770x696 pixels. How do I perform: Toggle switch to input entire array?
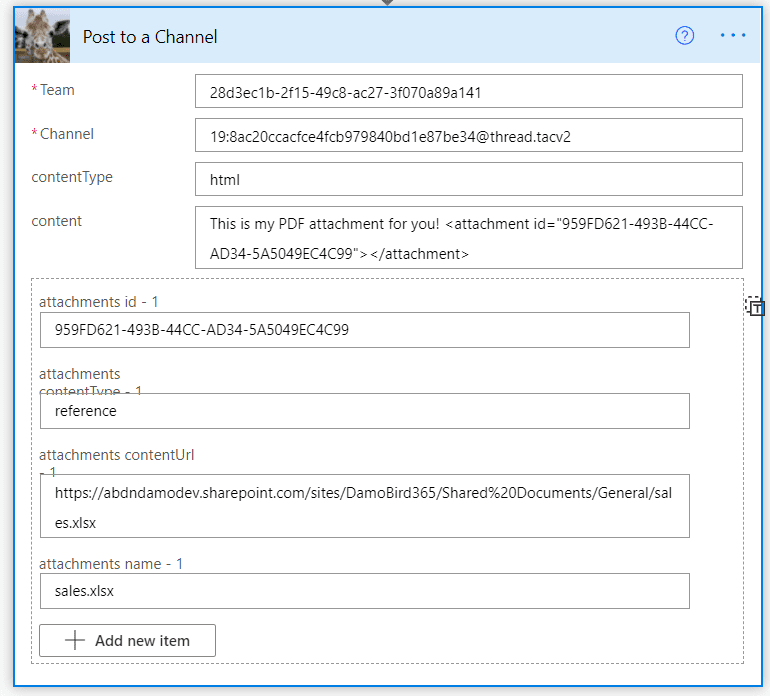point(756,307)
